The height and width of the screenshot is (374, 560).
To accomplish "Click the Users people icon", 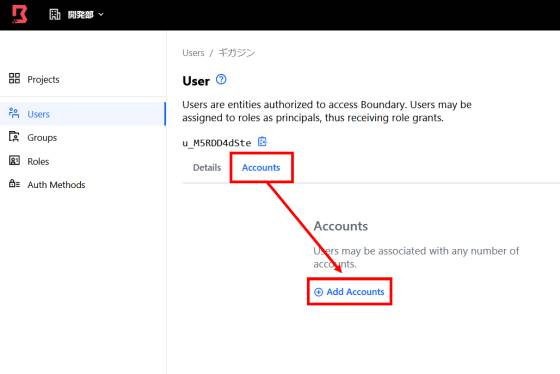I will [14, 113].
